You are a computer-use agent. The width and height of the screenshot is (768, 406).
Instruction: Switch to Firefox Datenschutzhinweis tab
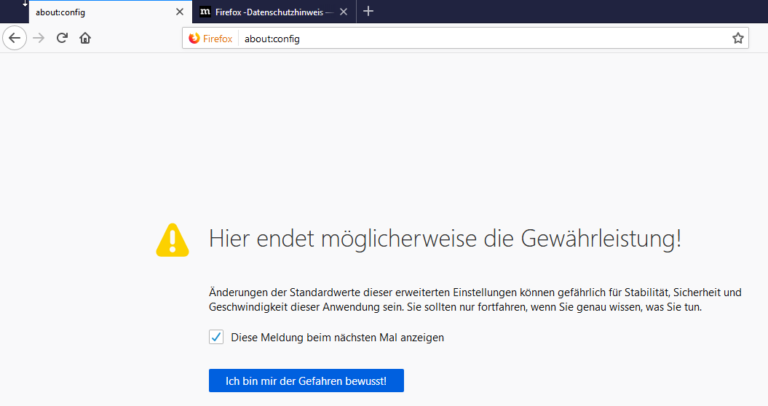pos(274,12)
